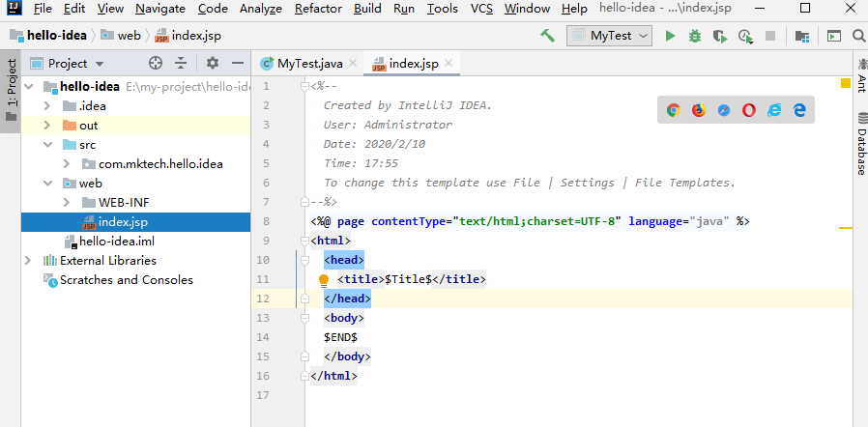
Task: Open Project Structure icon
Action: tap(802, 36)
